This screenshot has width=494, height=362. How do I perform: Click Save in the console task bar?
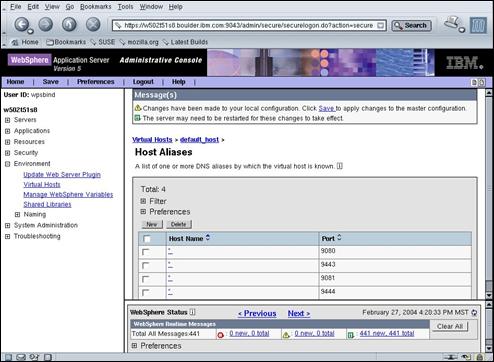(51, 82)
